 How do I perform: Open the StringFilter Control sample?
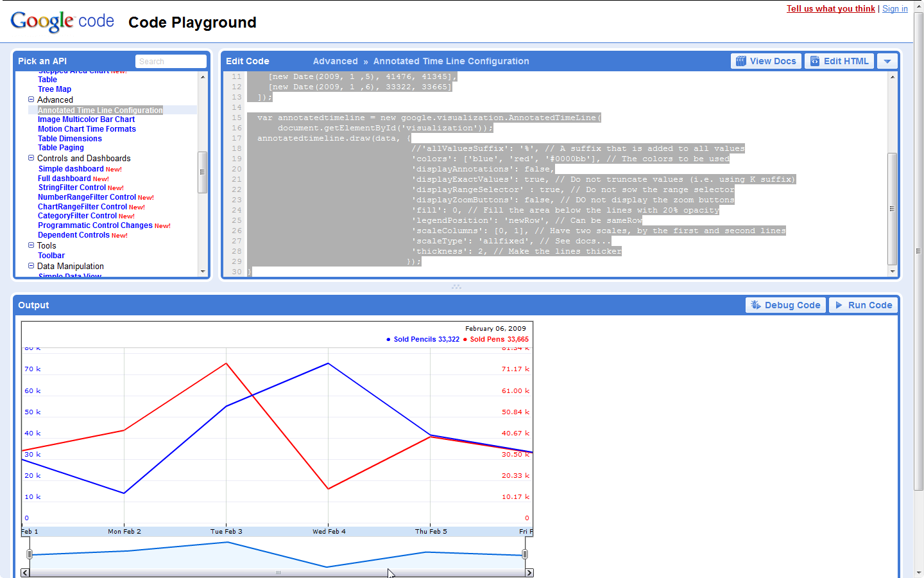point(72,188)
